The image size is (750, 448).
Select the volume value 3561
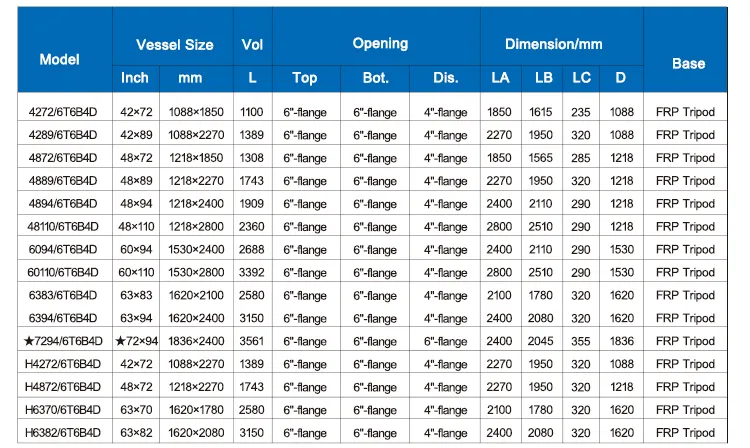pos(252,341)
